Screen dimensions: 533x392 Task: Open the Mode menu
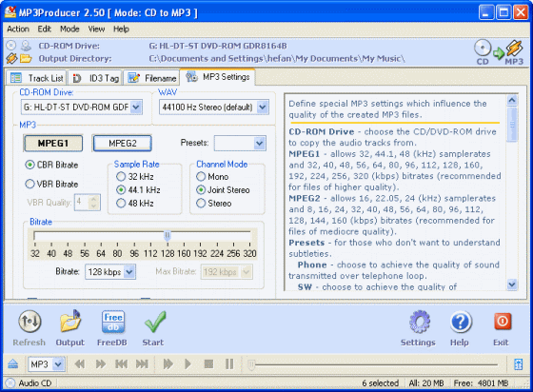(x=69, y=29)
